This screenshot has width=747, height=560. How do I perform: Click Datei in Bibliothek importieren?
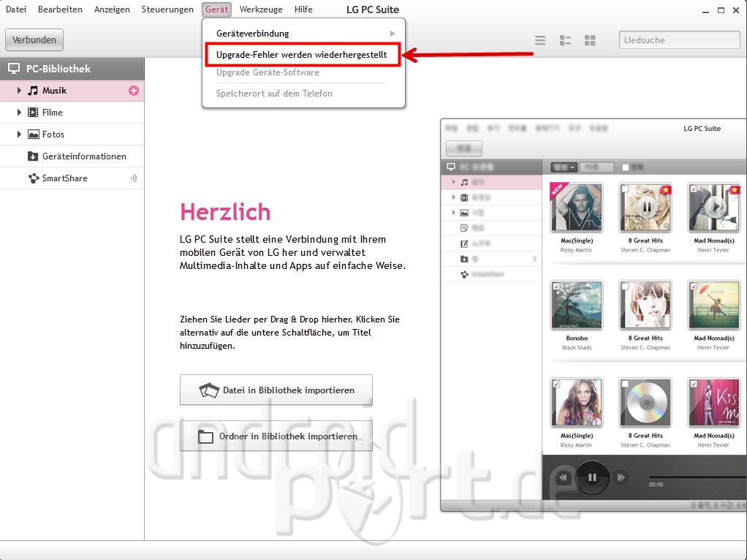pos(276,390)
